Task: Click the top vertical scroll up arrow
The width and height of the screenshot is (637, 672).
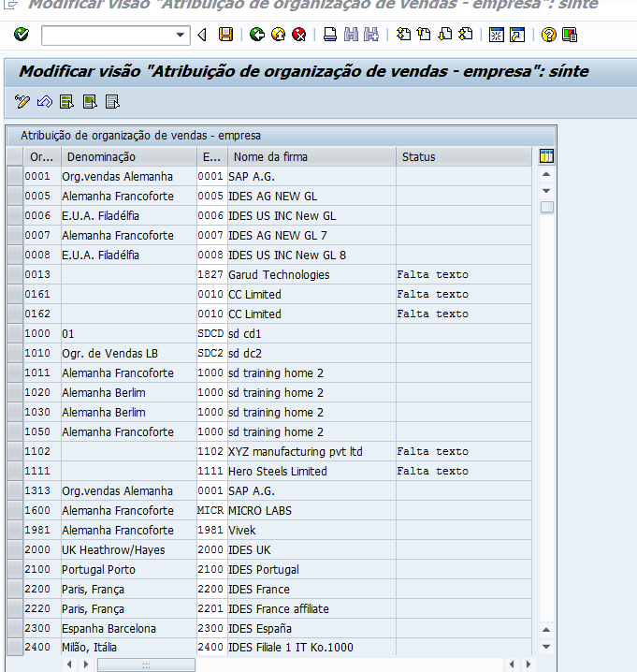Action: coord(546,174)
